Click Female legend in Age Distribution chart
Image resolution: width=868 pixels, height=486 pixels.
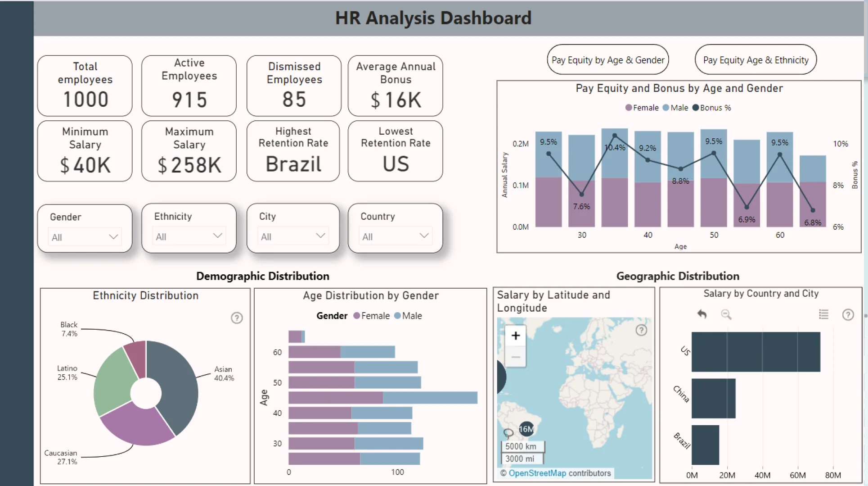click(x=372, y=316)
